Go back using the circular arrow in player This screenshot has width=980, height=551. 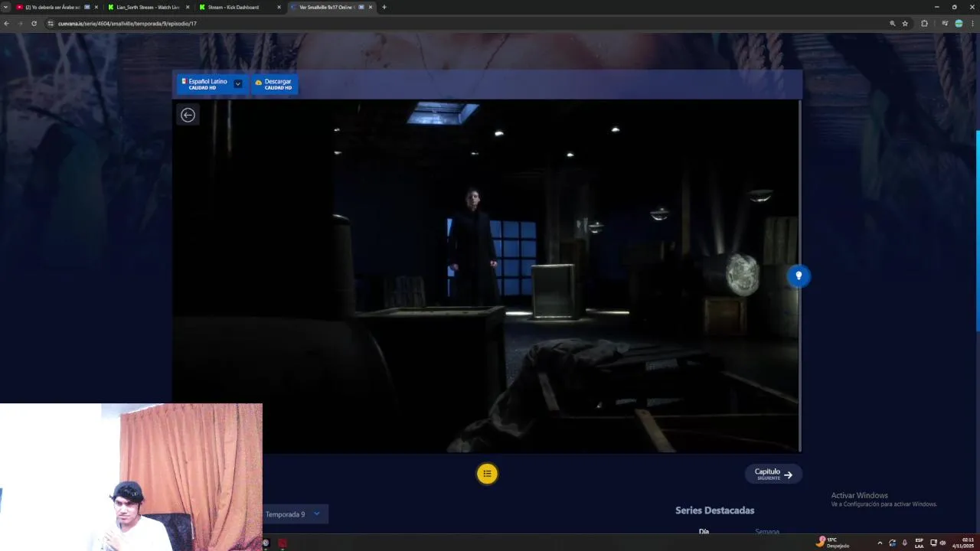click(188, 115)
